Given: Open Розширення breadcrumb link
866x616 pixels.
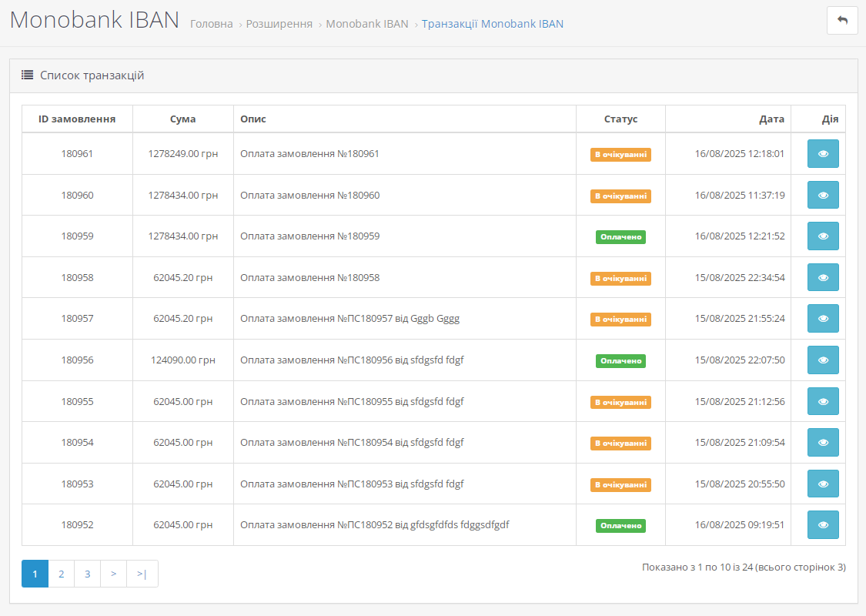Looking at the screenshot, I should point(279,24).
